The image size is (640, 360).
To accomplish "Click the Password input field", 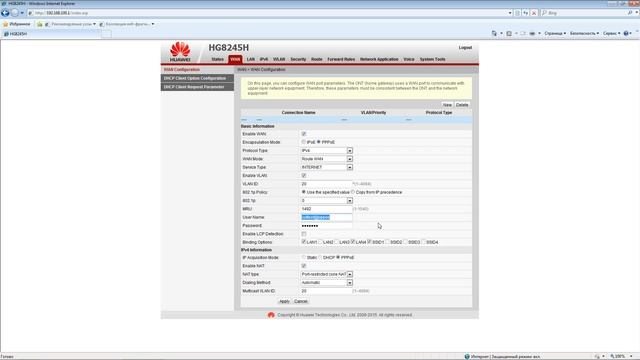I will [x=326, y=226].
